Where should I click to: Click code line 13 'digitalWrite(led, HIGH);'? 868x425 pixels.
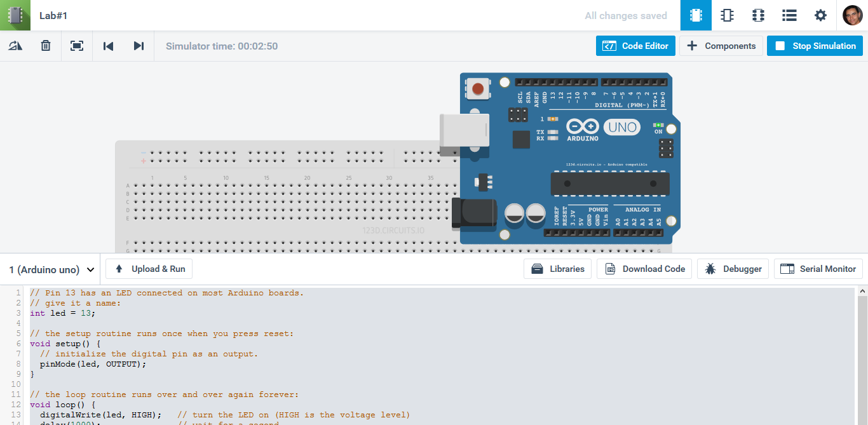(100, 415)
